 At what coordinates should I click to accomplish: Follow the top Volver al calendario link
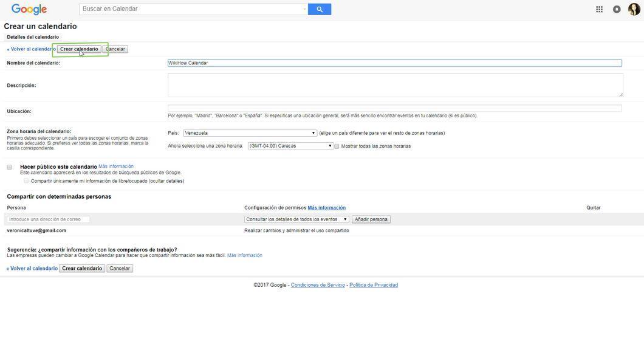31,49
